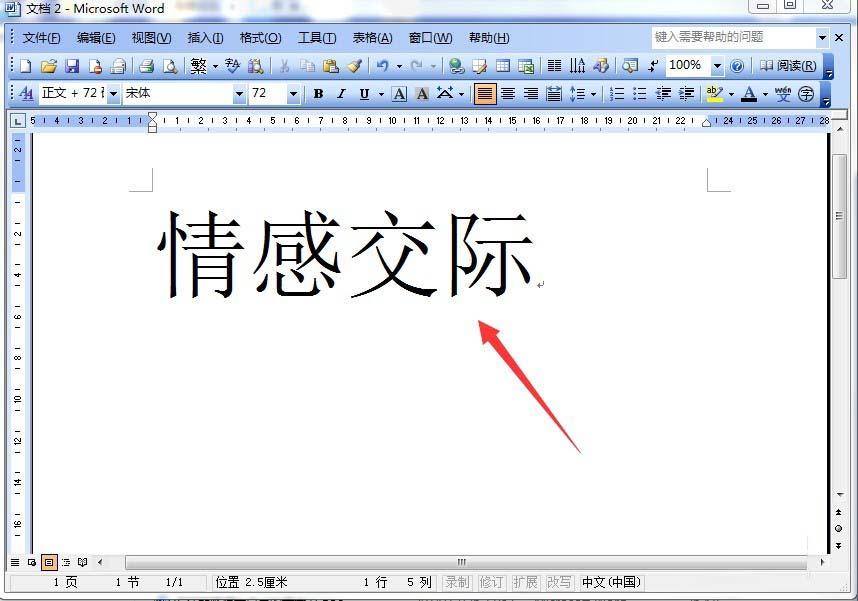The height and width of the screenshot is (601, 858).
Task: Create a new blank document
Action: tap(23, 66)
